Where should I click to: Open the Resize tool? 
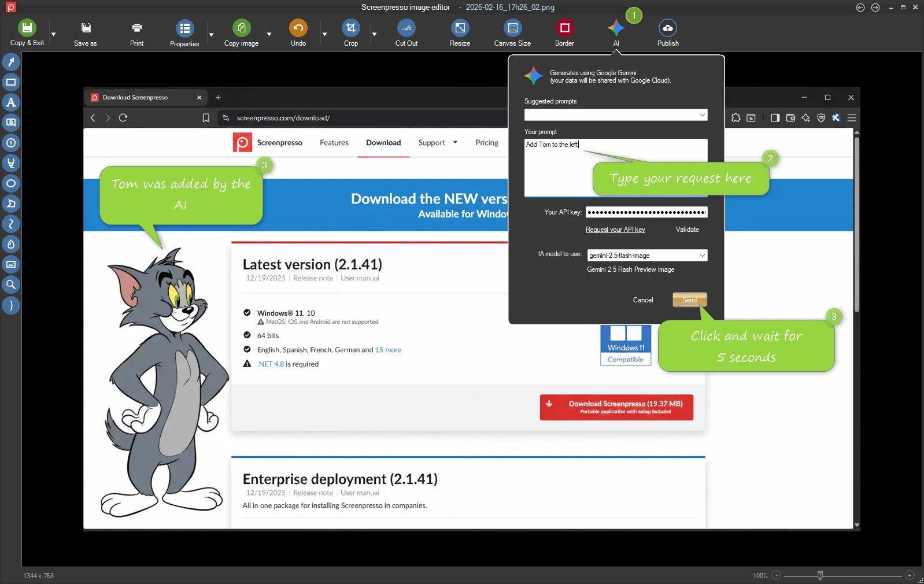pyautogui.click(x=460, y=28)
